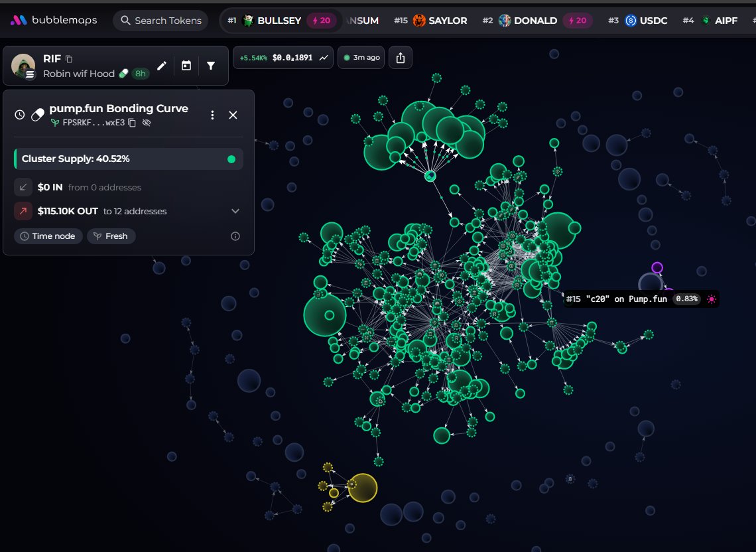756x552 pixels.
Task: Click the SAYLOR token logo
Action: pyautogui.click(x=419, y=21)
